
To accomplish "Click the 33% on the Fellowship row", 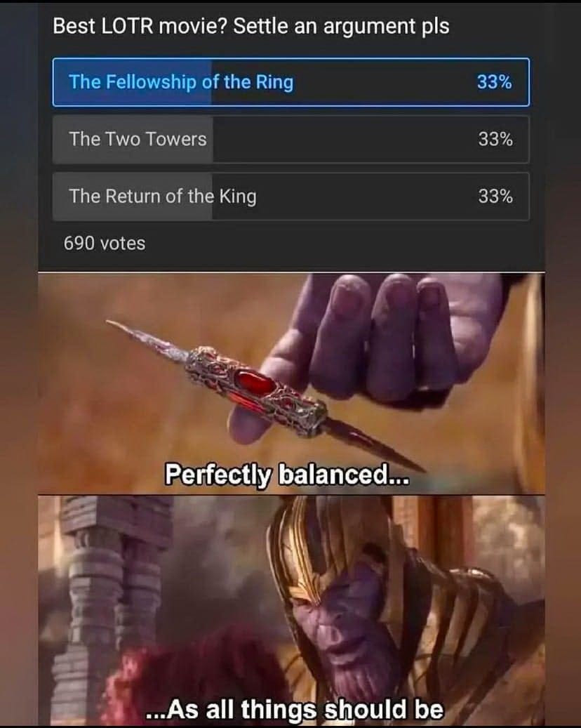I will [495, 82].
